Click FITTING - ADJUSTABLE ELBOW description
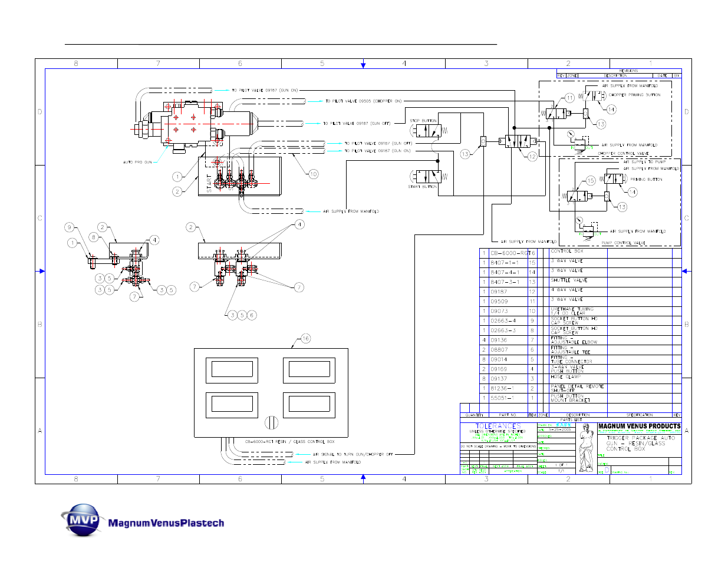Screen dimensions: 728x562 pyautogui.click(x=574, y=340)
